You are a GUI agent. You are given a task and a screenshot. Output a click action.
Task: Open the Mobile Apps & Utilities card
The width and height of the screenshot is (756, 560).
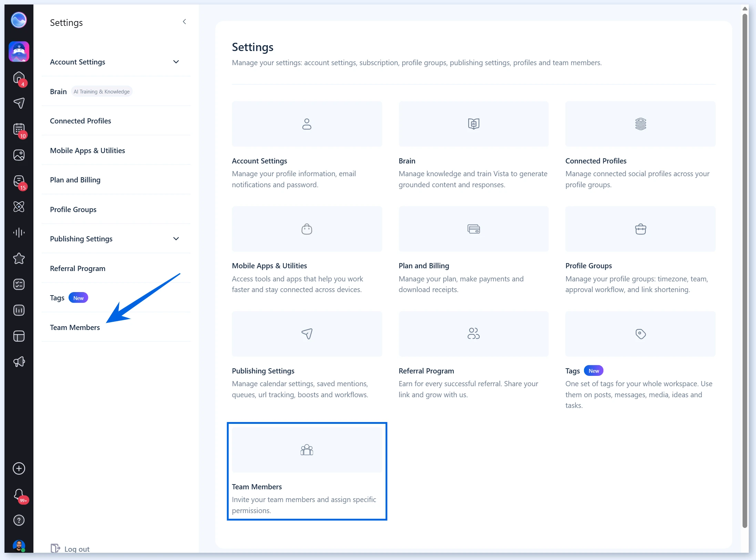pyautogui.click(x=307, y=250)
